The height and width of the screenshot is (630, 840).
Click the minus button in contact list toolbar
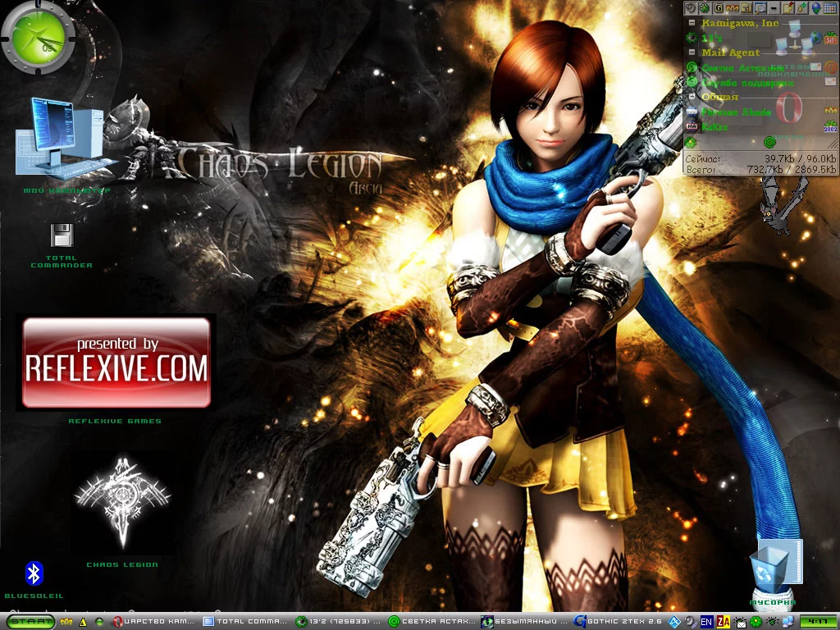[x=774, y=7]
